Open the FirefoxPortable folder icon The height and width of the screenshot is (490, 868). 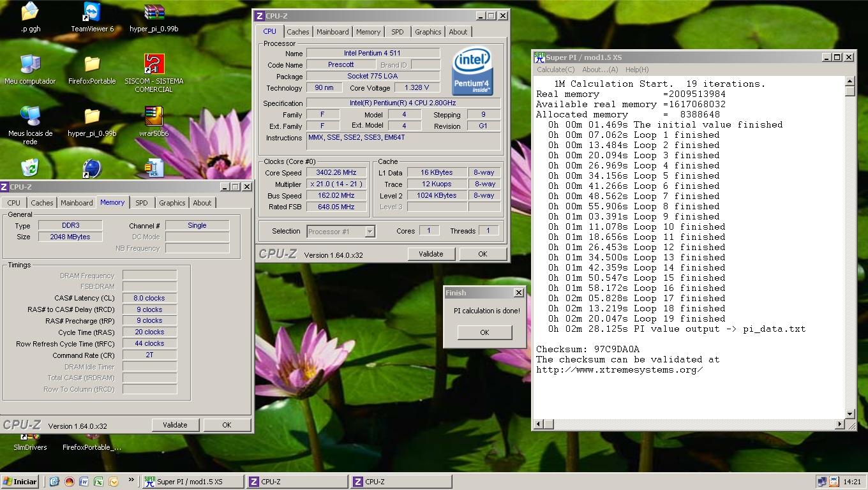click(93, 64)
